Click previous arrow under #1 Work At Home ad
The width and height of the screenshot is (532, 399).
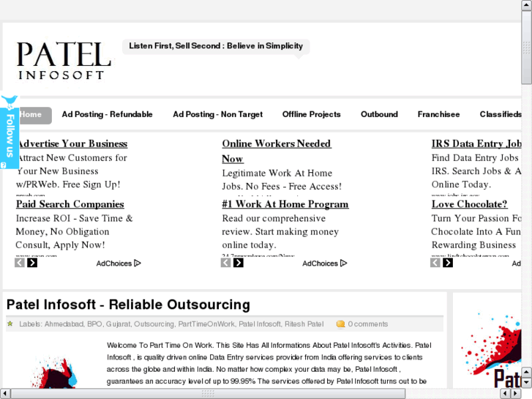225,263
